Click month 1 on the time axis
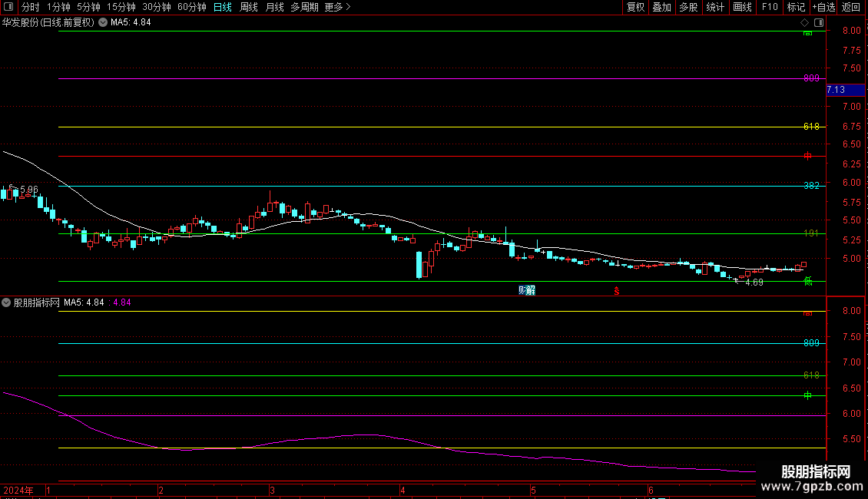Image resolution: width=868 pixels, height=499 pixels. tap(48, 491)
